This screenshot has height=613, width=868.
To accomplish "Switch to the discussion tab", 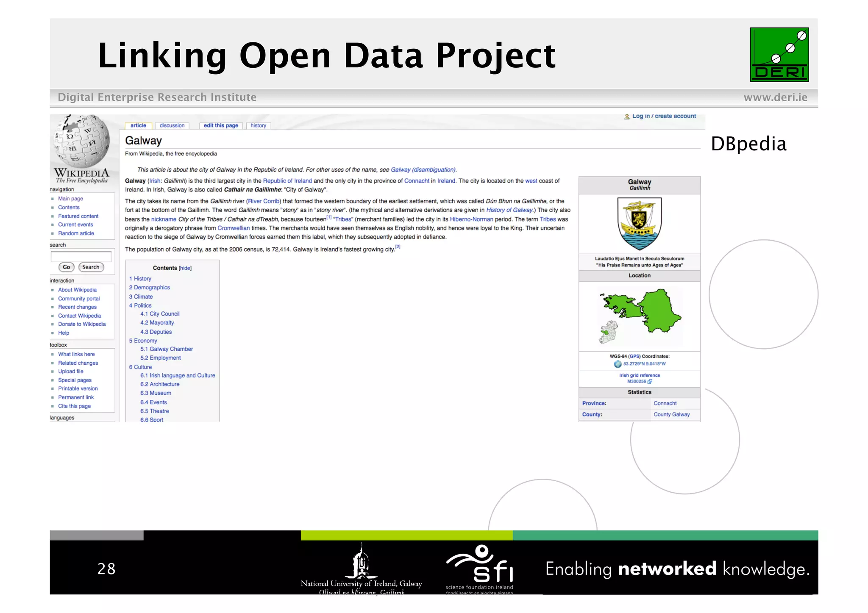I will (172, 125).
